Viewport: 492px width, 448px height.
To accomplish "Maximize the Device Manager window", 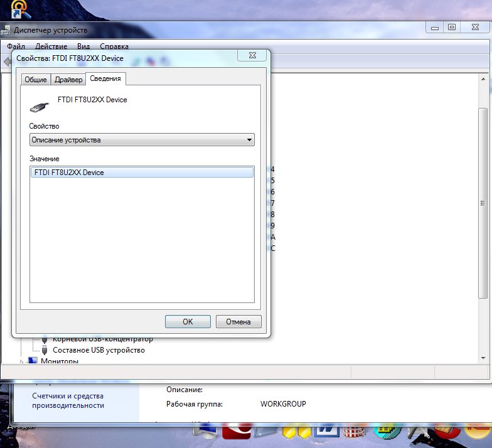I will coord(452,28).
